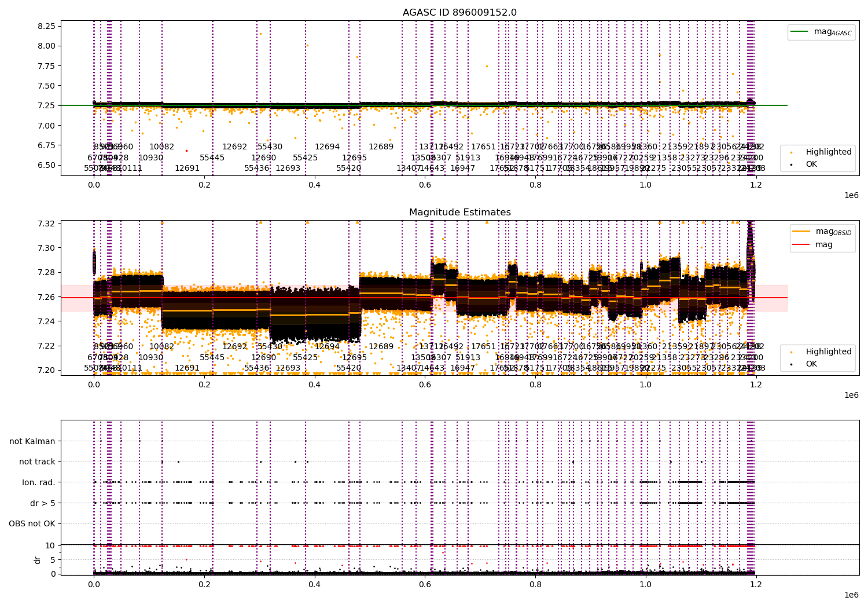The height and width of the screenshot is (608, 868).
Task: Click the 1e6 exponent under top plot
Action: coord(851,195)
